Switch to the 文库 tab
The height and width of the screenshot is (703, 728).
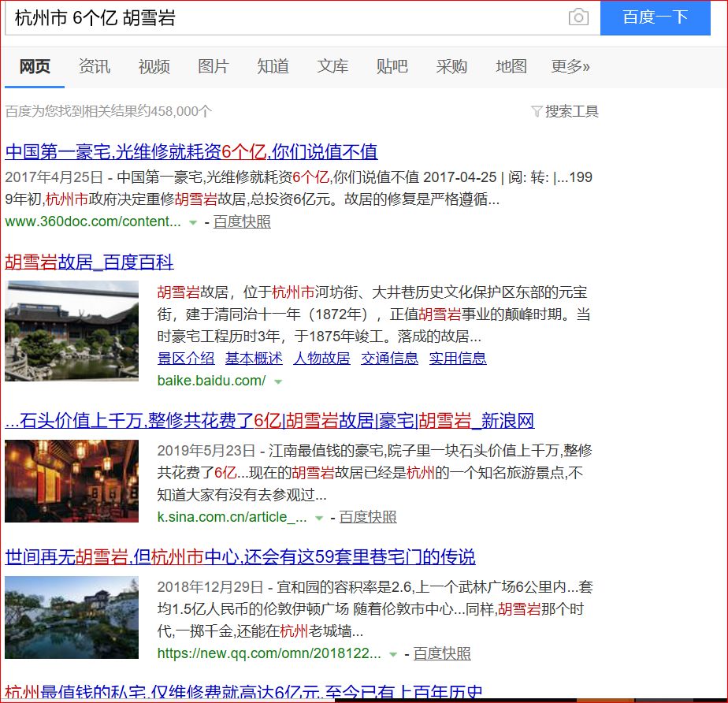point(332,66)
